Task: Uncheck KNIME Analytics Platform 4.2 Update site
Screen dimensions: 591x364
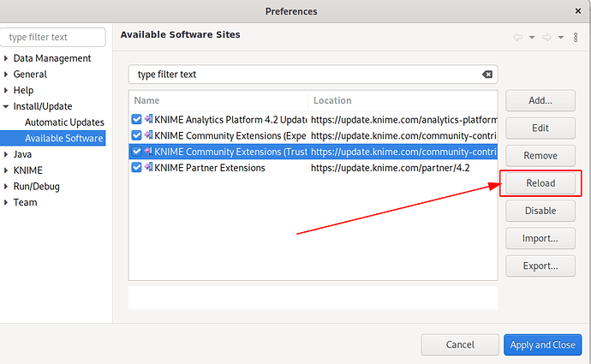Action: pyautogui.click(x=136, y=119)
